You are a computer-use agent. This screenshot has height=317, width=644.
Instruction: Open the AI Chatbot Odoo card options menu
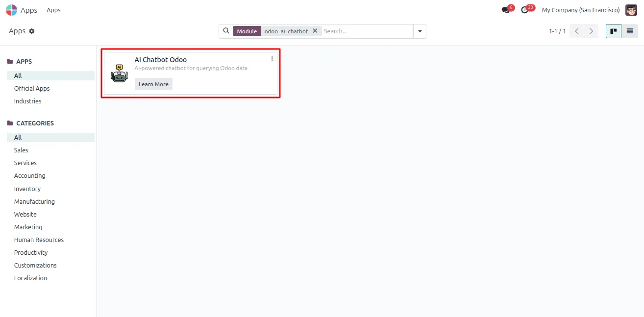tap(272, 59)
